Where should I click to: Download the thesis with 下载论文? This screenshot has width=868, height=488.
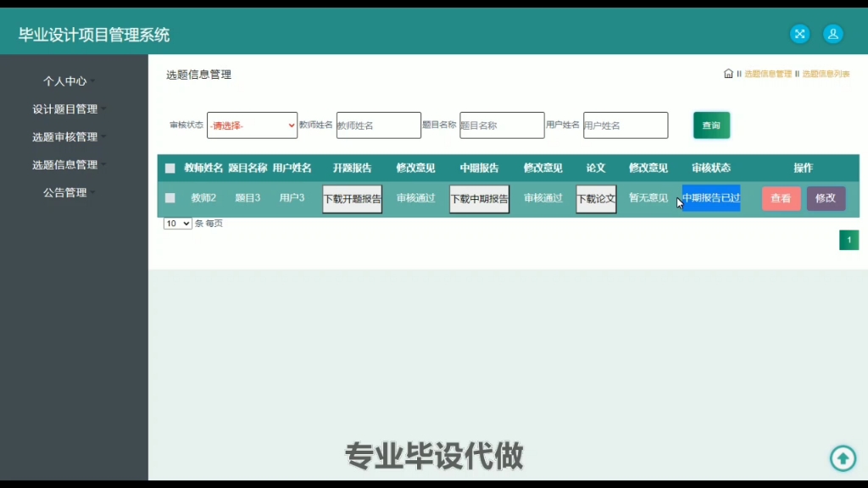click(595, 199)
